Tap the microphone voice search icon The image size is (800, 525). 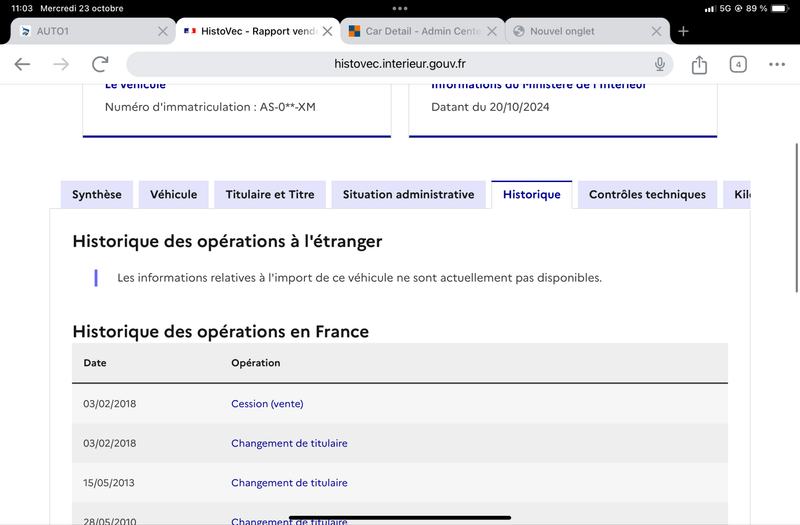click(x=660, y=64)
